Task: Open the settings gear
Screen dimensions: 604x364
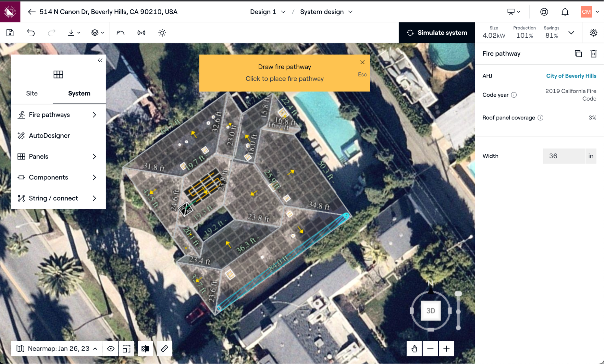Action: click(593, 33)
